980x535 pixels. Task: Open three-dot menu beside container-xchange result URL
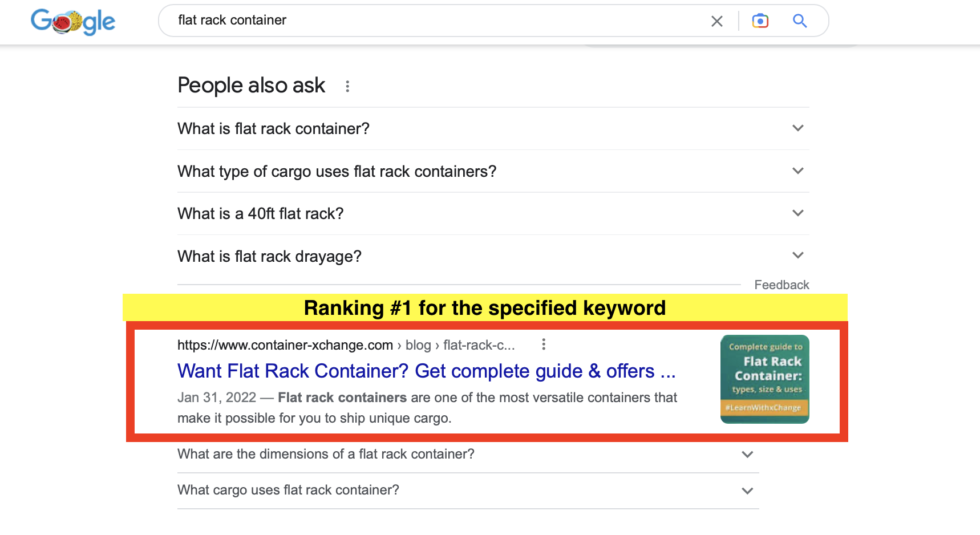(x=543, y=344)
